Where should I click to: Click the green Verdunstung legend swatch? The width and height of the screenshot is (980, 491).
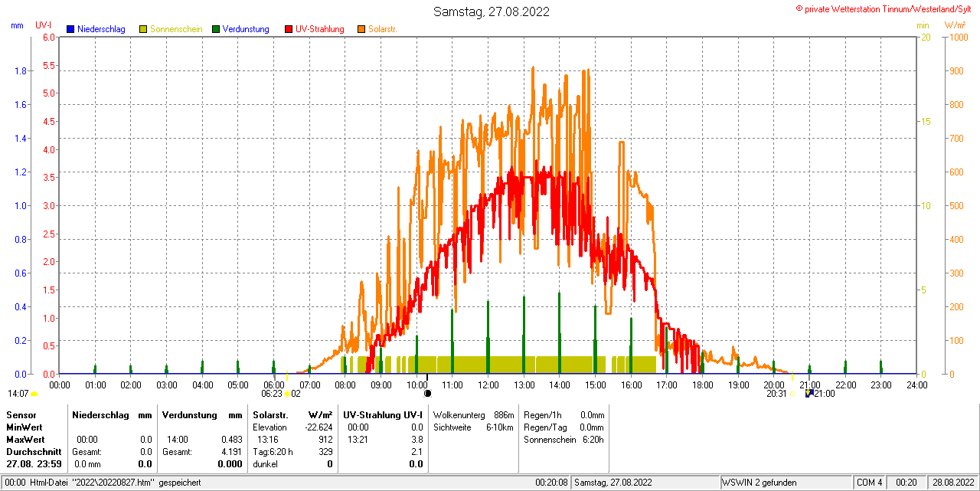click(216, 29)
